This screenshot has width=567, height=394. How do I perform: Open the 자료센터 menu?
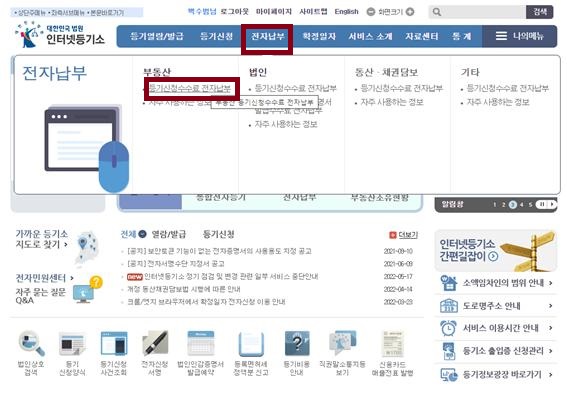coord(422,37)
